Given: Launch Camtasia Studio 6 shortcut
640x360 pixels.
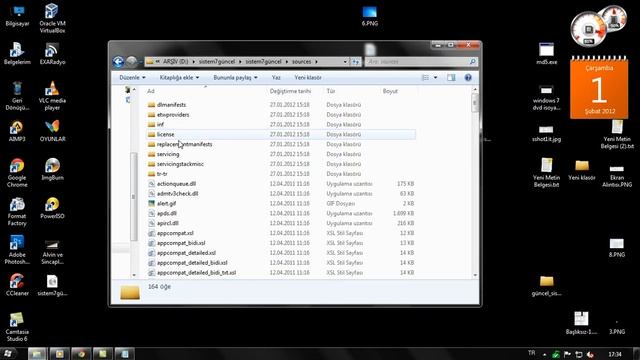Looking at the screenshot, I should point(17,327).
